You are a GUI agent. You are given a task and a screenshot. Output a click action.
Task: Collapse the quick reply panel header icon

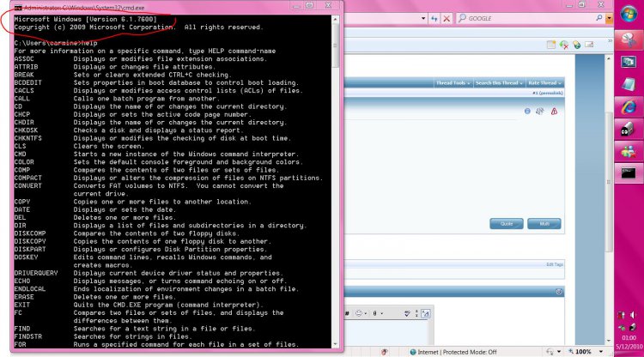point(559,292)
